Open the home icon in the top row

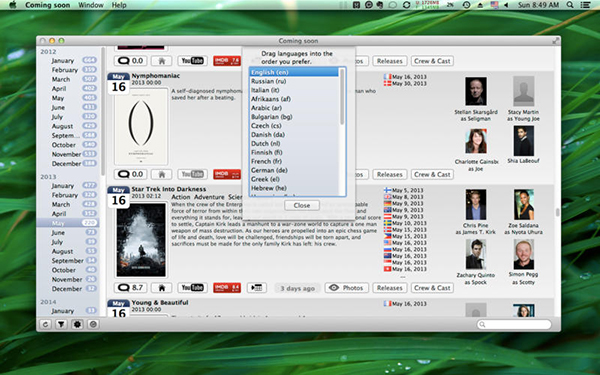161,61
